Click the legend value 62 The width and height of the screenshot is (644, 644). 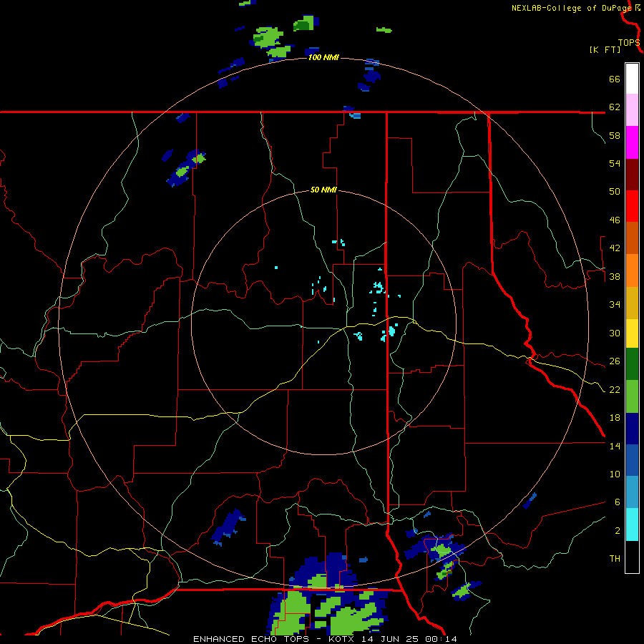click(615, 107)
